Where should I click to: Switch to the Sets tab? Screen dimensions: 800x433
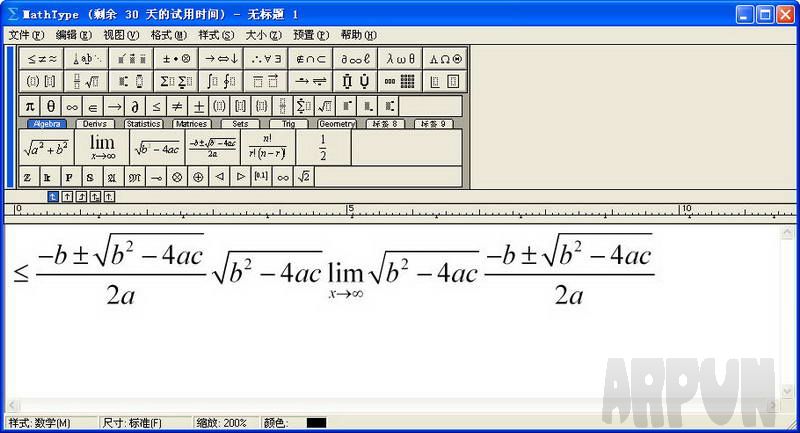pyautogui.click(x=240, y=124)
